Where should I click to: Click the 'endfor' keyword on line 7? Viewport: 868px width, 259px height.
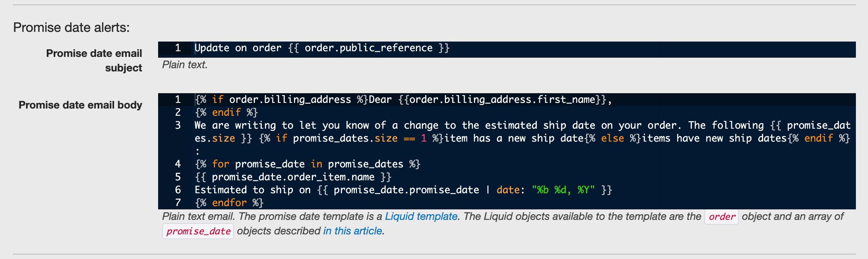229,203
